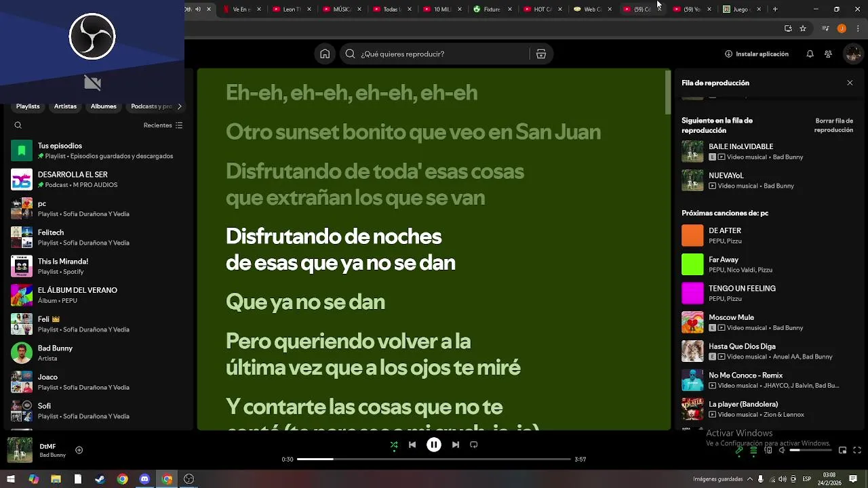This screenshot has height=488, width=868.
Task: Open DESARROLLA EL SER podcast
Action: pos(97,180)
